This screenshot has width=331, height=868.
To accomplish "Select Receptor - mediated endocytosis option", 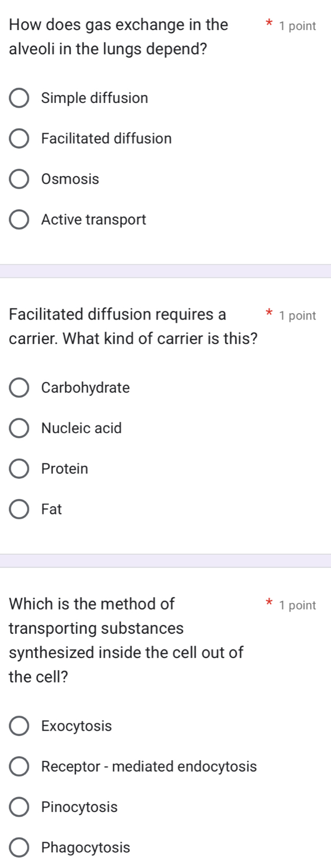I will [x=19, y=767].
